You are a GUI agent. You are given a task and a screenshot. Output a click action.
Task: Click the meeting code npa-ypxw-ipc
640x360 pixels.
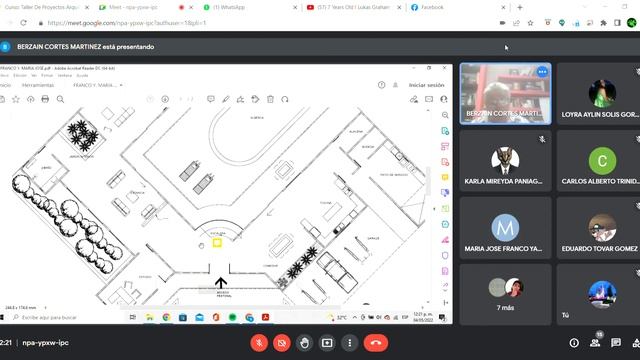pos(45,343)
